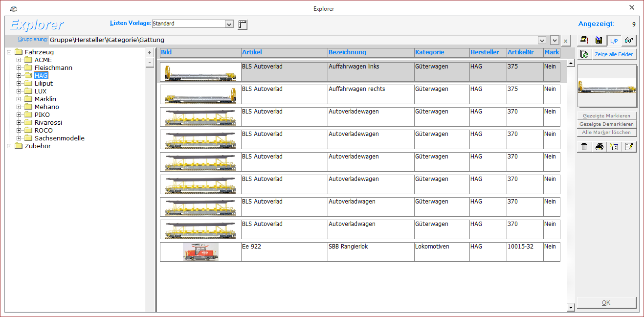The image size is (644, 317).
Task: Click the Zeige alle Felder button
Action: coord(614,54)
